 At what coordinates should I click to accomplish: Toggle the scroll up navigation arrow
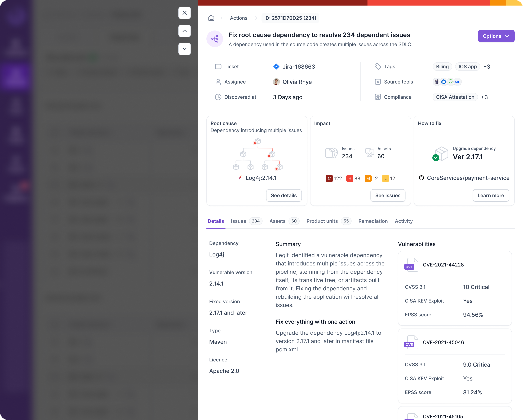click(185, 31)
